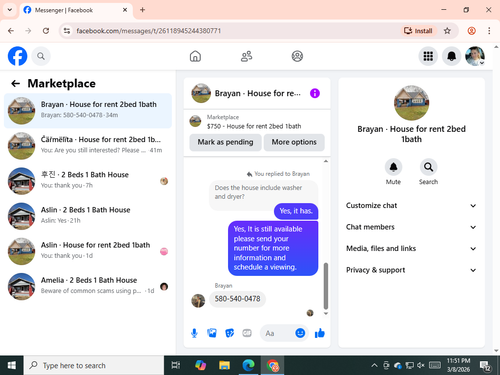Click the browser reload icon
The width and height of the screenshot is (500, 375).
[46, 31]
